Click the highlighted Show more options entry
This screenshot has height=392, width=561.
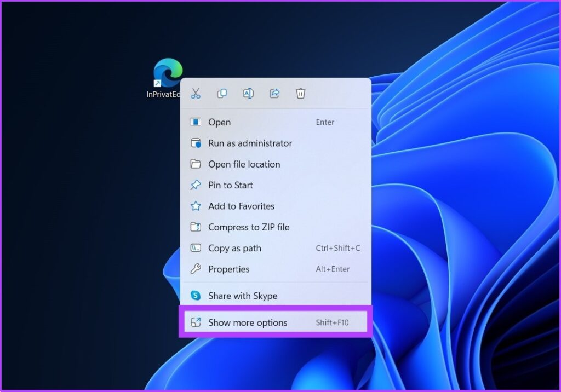[x=248, y=322]
